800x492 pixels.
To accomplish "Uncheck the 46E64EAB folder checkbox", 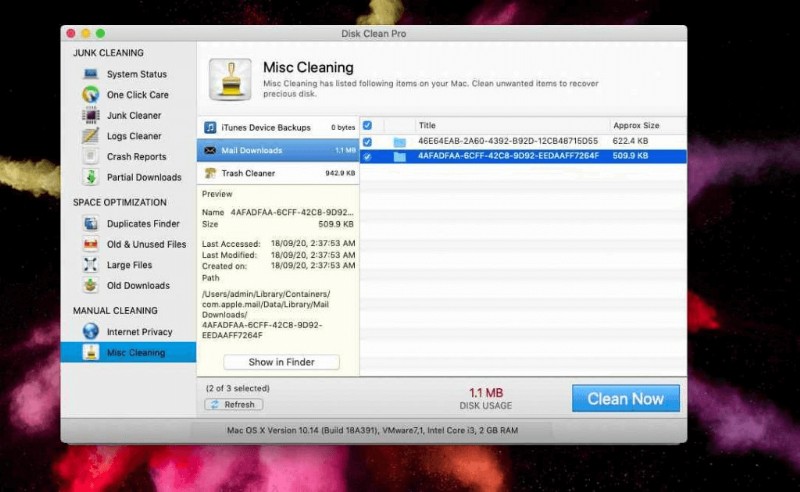I will [x=367, y=142].
